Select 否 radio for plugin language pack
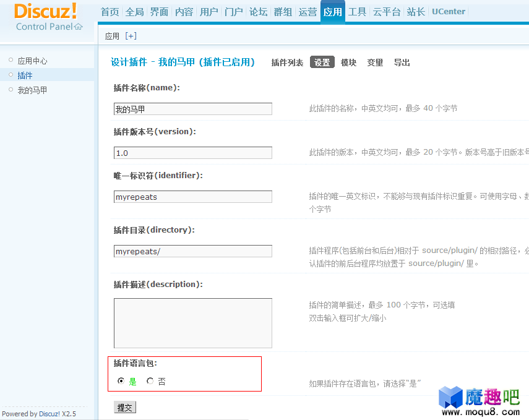The width and height of the screenshot is (529, 420). tap(150, 381)
